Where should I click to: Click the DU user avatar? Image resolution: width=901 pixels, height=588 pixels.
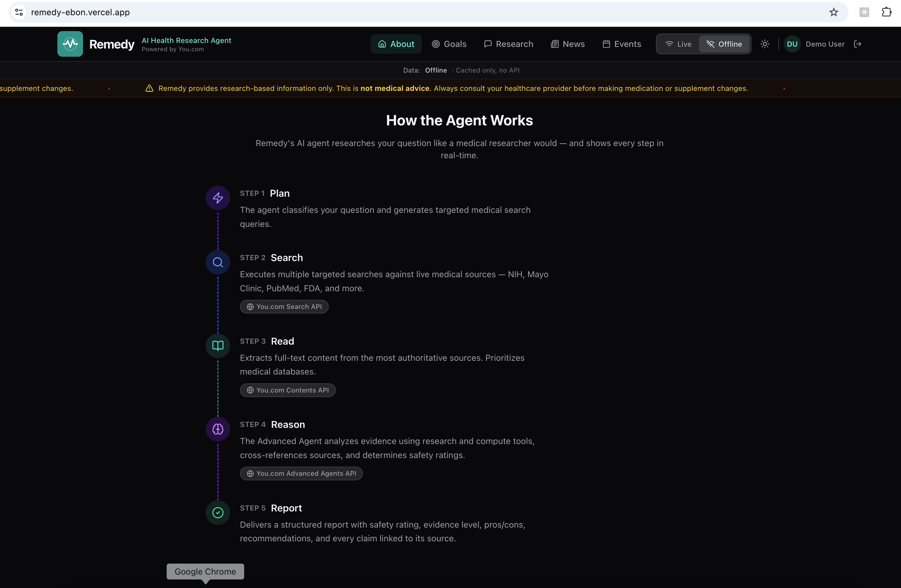(x=792, y=44)
